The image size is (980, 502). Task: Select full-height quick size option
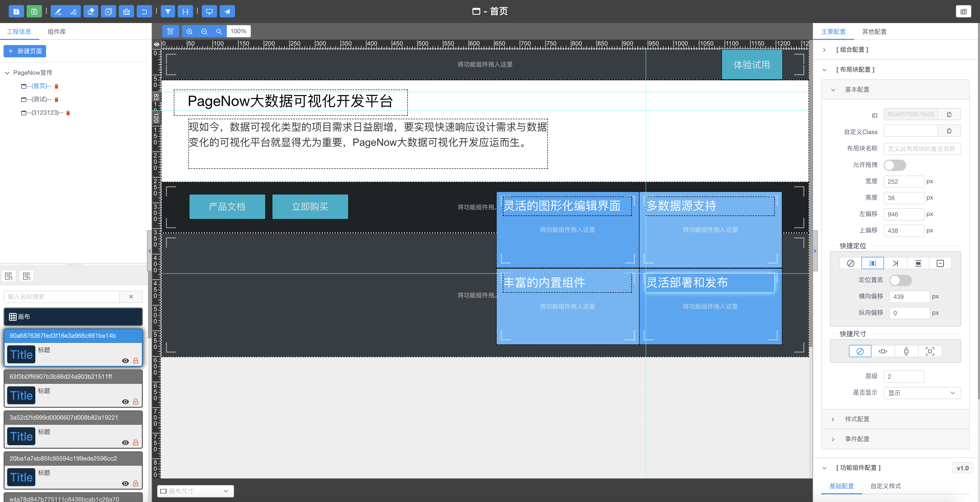pyautogui.click(x=906, y=351)
